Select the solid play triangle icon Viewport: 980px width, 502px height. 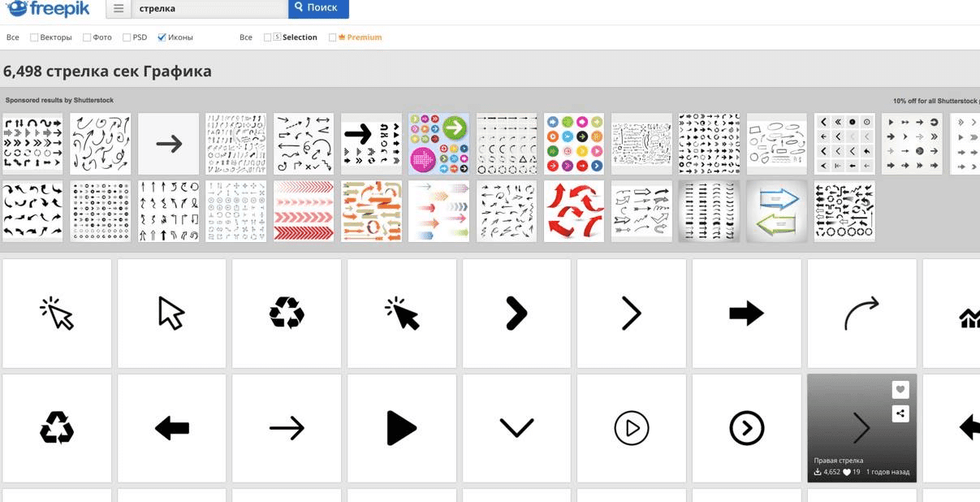401,427
